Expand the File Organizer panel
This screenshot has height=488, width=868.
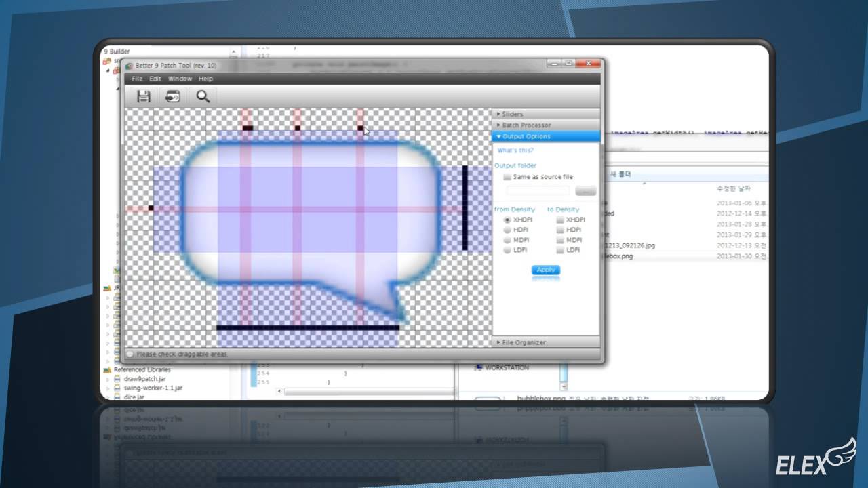(x=546, y=342)
